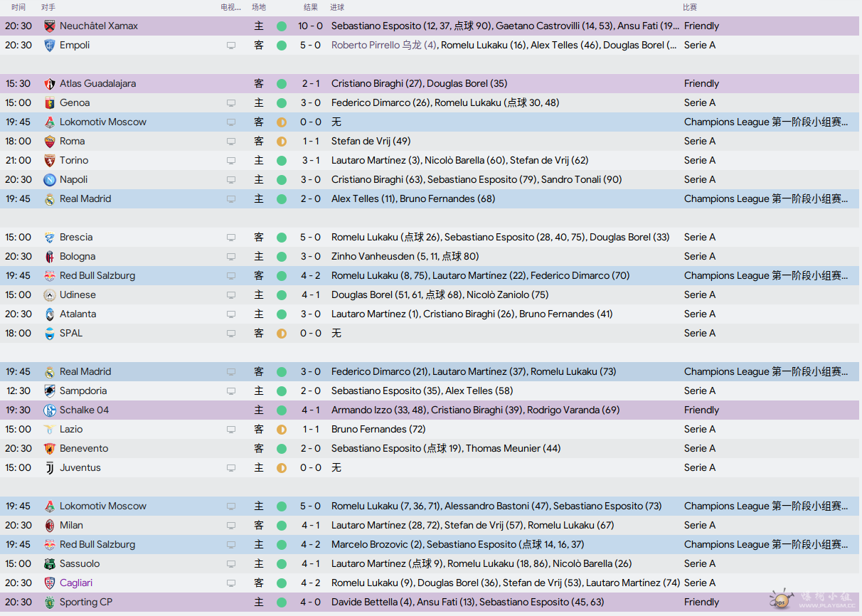Click the TV broadcast icon in Brescia row
The height and width of the screenshot is (616, 862).
(231, 238)
